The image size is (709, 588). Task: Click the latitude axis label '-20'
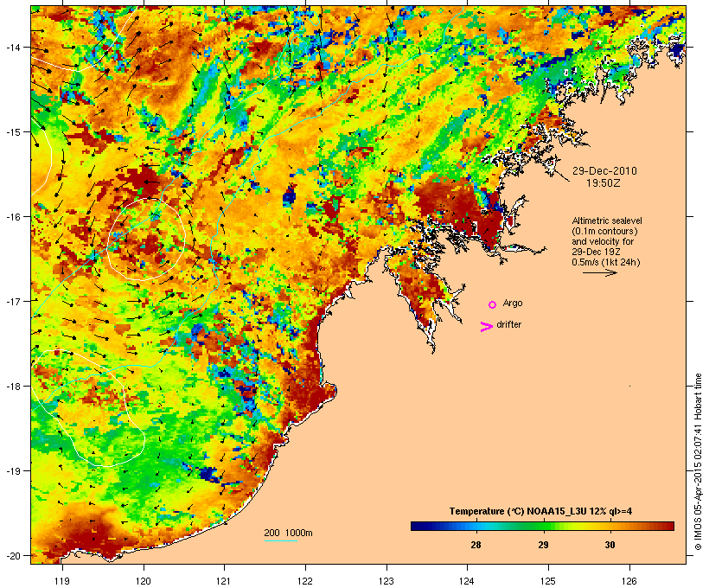coord(13,556)
